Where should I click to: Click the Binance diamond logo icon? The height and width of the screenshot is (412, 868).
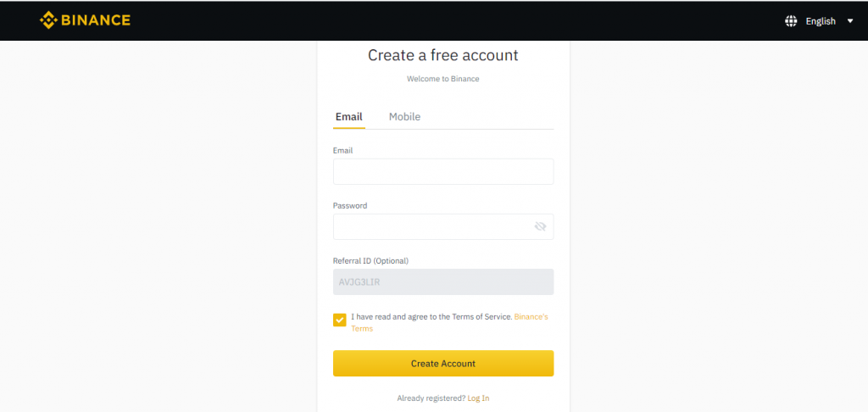coord(48,20)
